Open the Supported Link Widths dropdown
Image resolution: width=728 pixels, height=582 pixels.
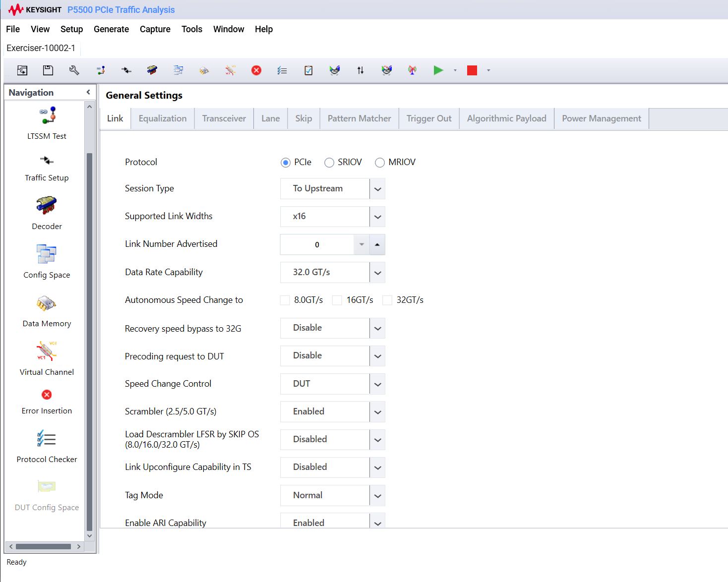(333, 217)
